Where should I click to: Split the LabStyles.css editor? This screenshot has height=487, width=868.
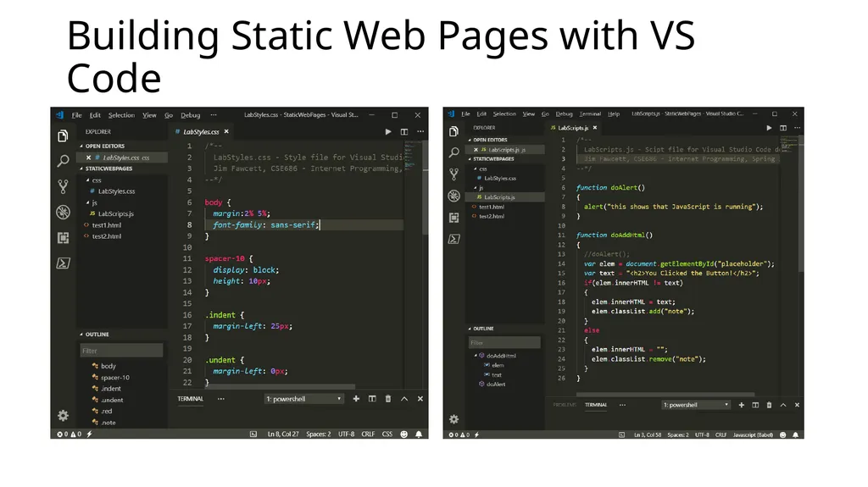click(x=404, y=132)
